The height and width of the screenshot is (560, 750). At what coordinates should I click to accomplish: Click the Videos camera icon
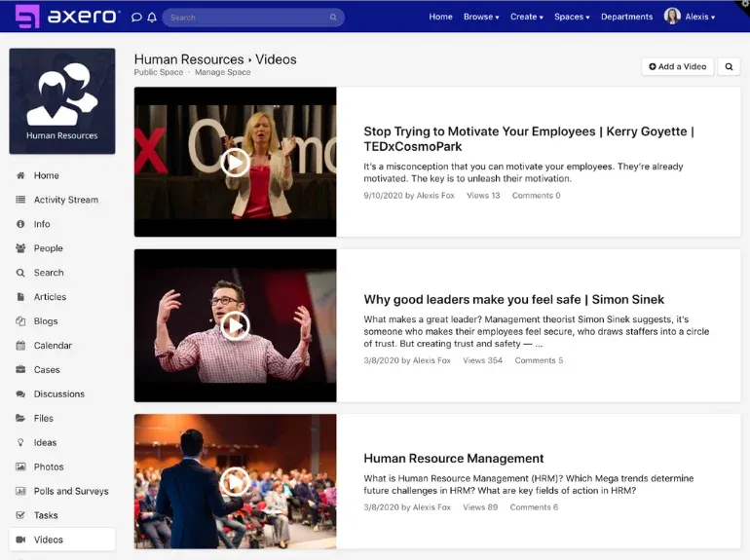20,540
